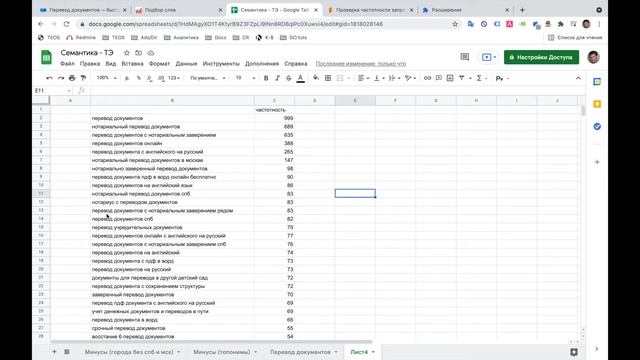
Task: Open the 123 number format dropdown
Action: click(173, 78)
